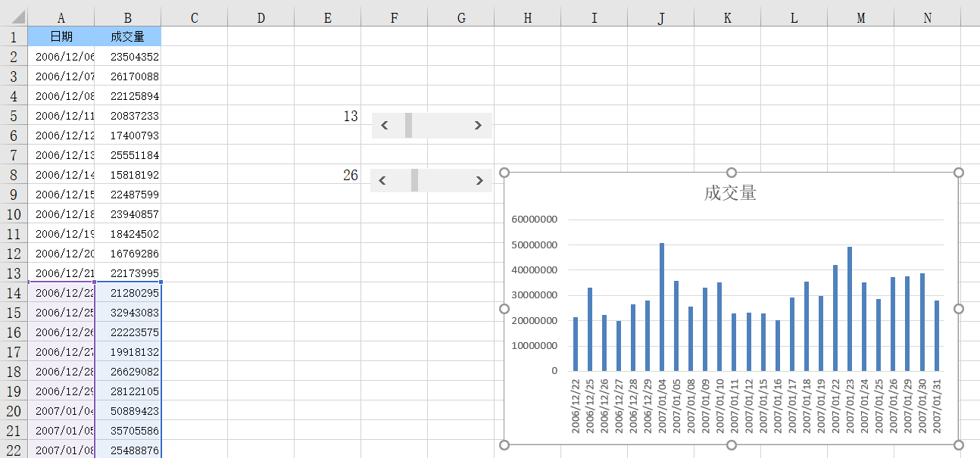This screenshot has height=458, width=980.
Task: Select column B header
Action: point(128,17)
